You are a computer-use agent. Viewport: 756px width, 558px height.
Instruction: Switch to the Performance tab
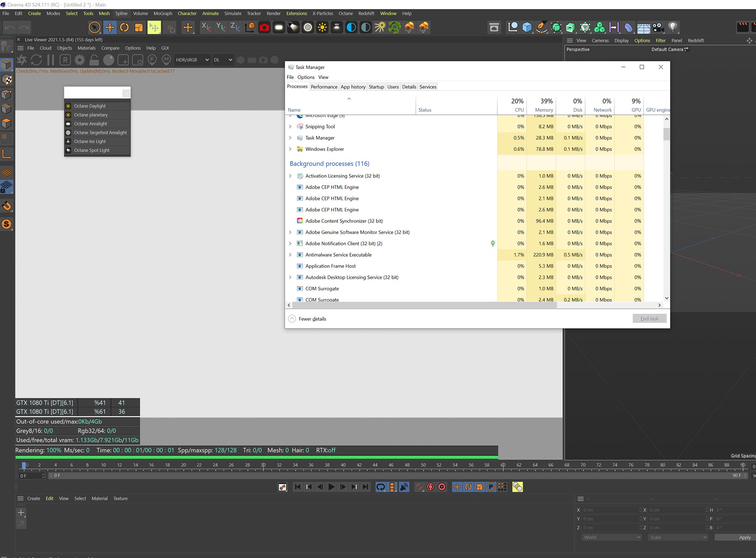[324, 87]
